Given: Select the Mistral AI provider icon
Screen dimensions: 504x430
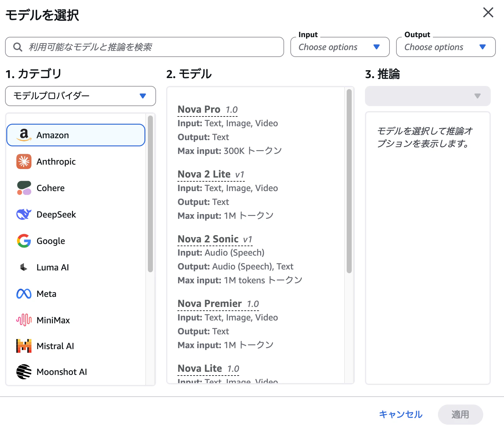Looking at the screenshot, I should [x=24, y=346].
